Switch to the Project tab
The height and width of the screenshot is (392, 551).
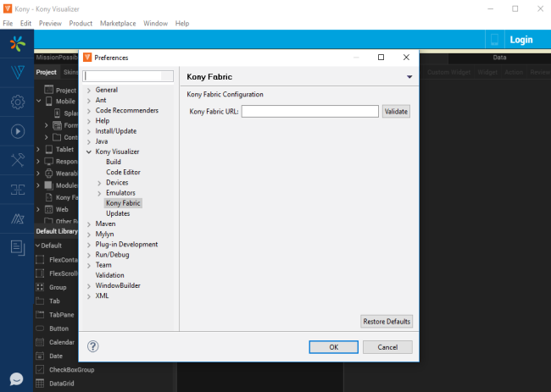[47, 72]
